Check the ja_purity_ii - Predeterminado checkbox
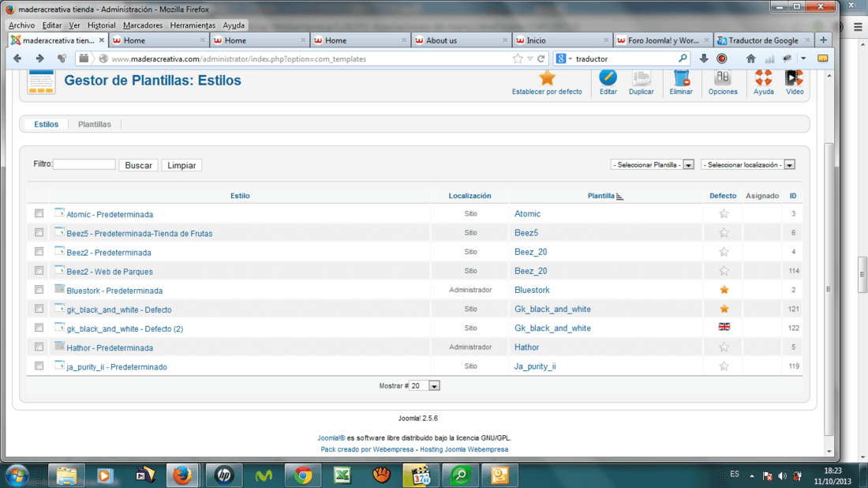 [x=39, y=366]
